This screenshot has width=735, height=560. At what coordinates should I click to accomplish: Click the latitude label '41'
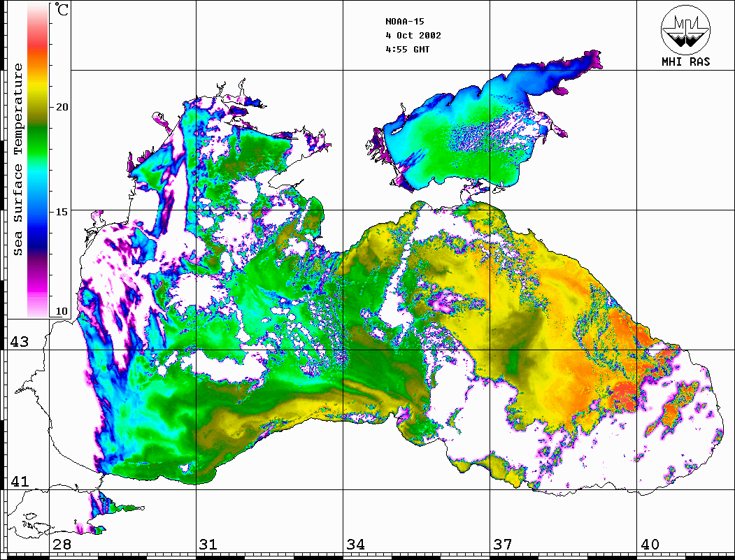coord(19,481)
